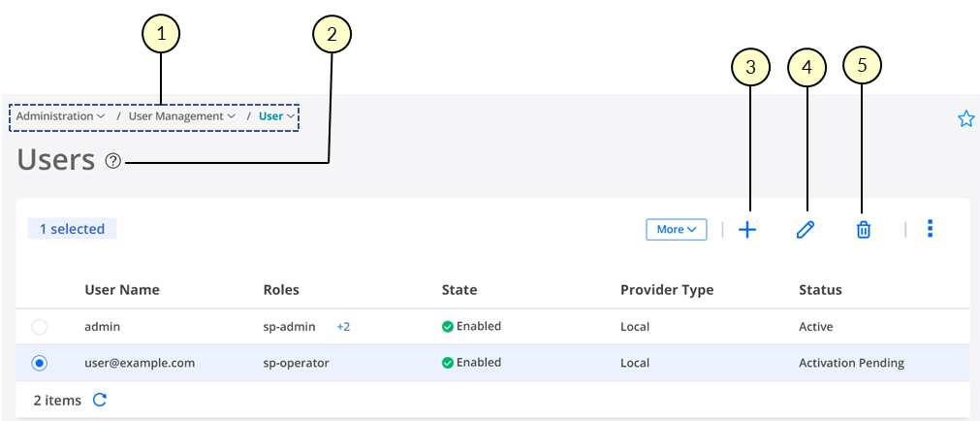Click the Provider Type column header

[667, 290]
